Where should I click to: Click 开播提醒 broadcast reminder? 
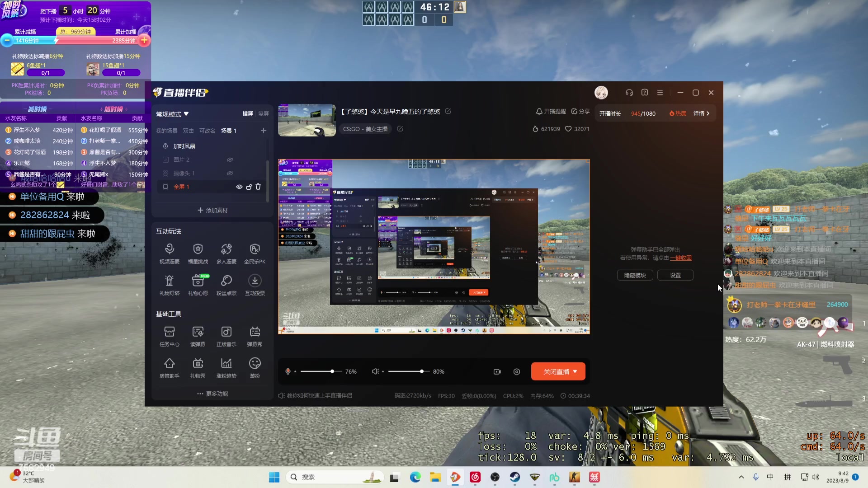(551, 111)
